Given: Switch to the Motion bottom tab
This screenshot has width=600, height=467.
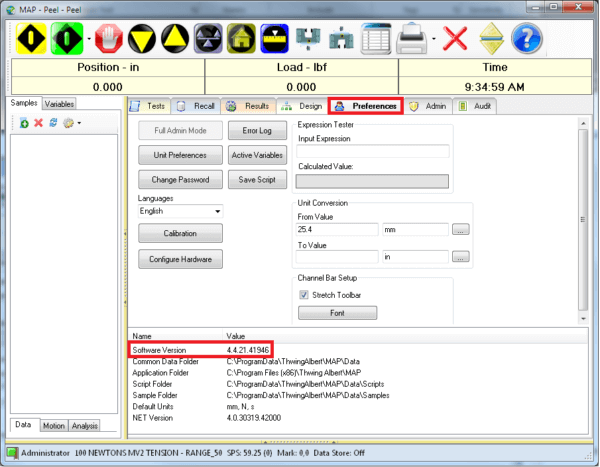Looking at the screenshot, I should tap(54, 426).
